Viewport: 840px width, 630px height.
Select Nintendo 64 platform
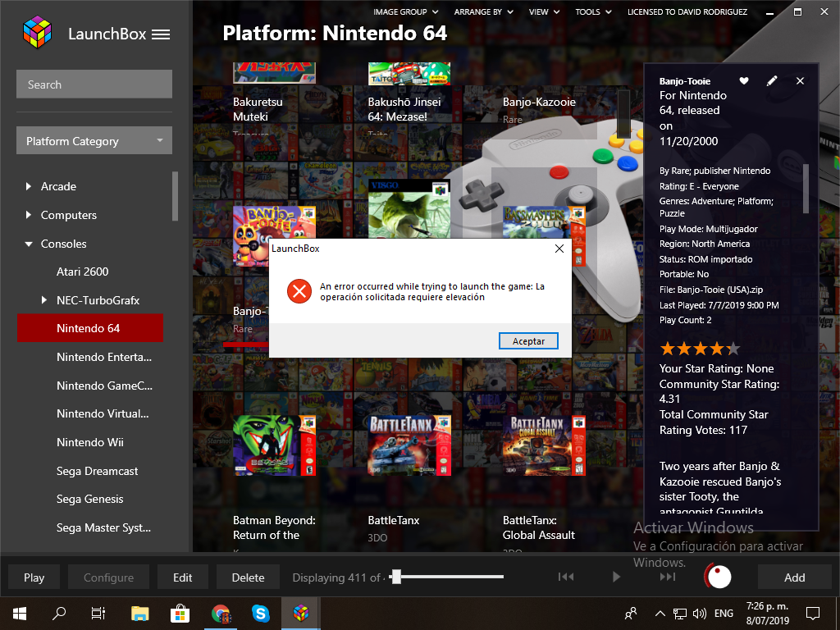[90, 328]
